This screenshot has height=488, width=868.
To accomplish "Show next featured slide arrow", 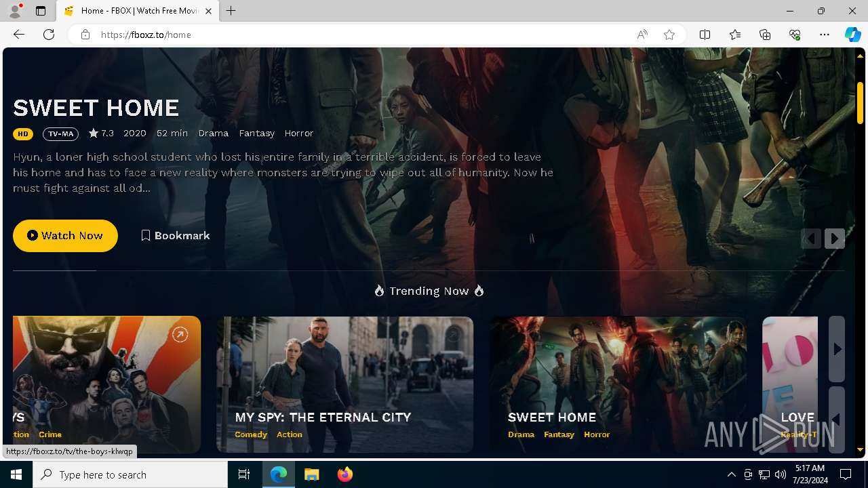I will click(835, 239).
